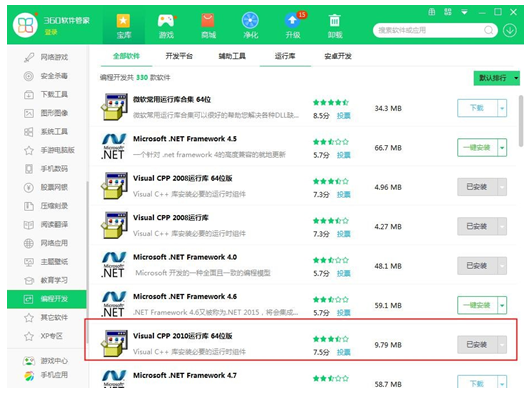This screenshot has height=397, width=524.
Task: Select 系统工具 category
Action: pyautogui.click(x=46, y=132)
